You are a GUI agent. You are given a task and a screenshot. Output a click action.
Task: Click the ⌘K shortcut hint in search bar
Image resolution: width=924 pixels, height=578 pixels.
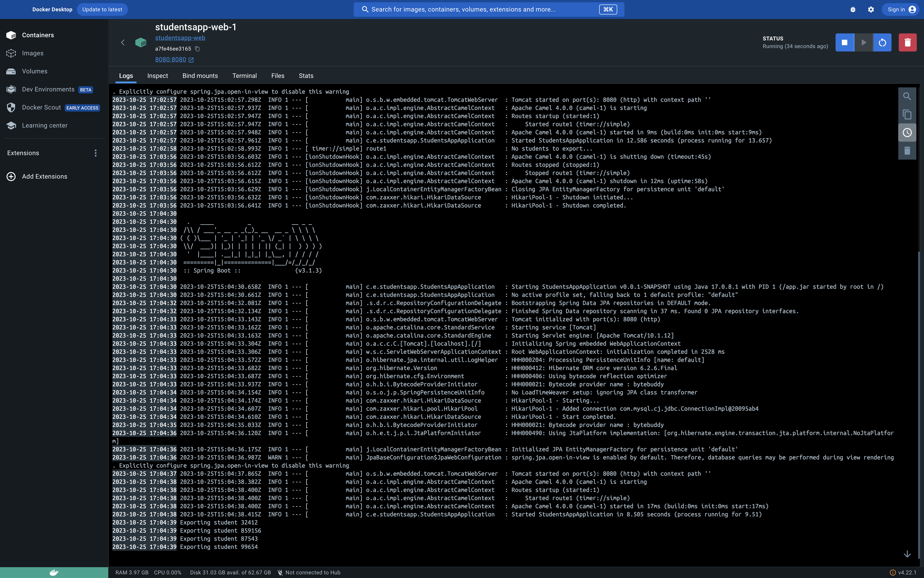(x=608, y=9)
